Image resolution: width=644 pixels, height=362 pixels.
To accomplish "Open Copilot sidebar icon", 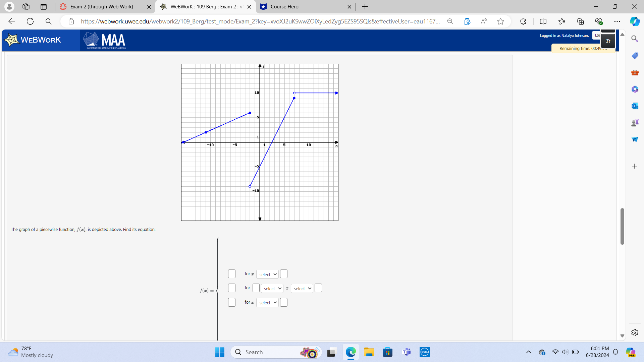I will [x=634, y=21].
